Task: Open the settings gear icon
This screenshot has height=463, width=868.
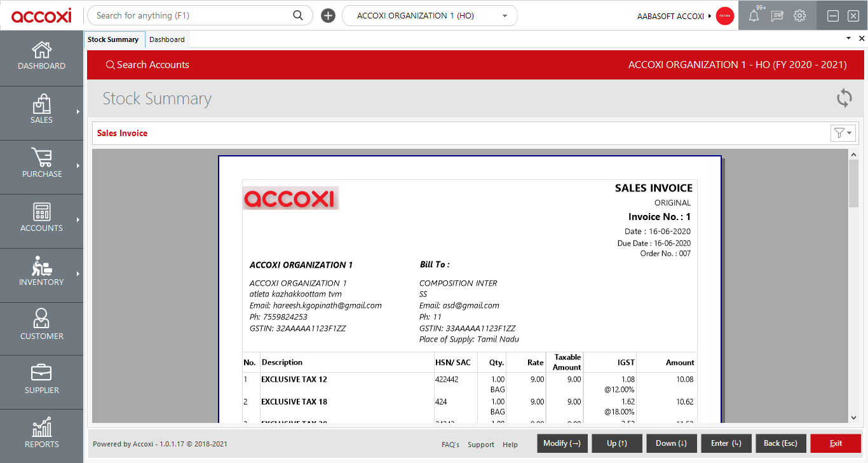Action: [x=799, y=16]
